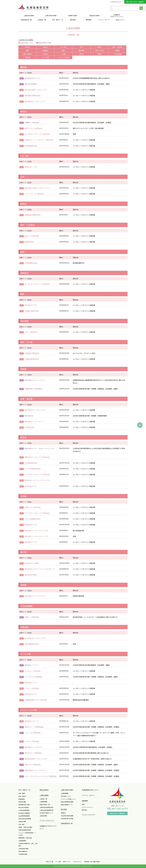
Task: Select イベント・セミナー in the sub navigation
Action: (x=104, y=20)
